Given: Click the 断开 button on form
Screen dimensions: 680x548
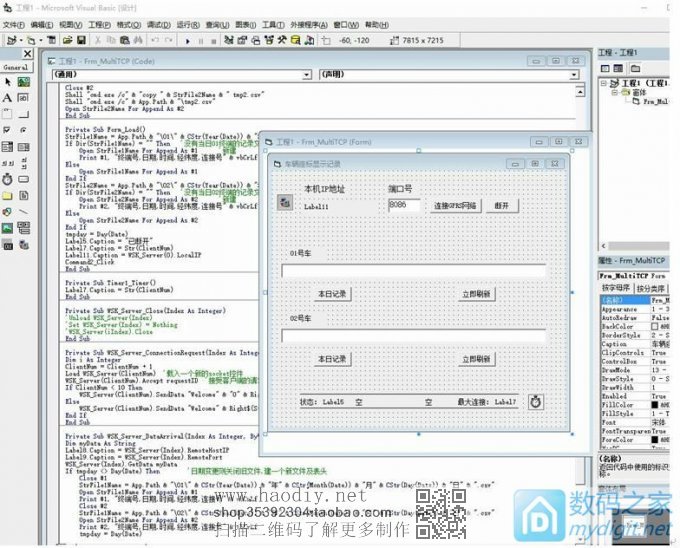Looking at the screenshot, I should click(502, 205).
